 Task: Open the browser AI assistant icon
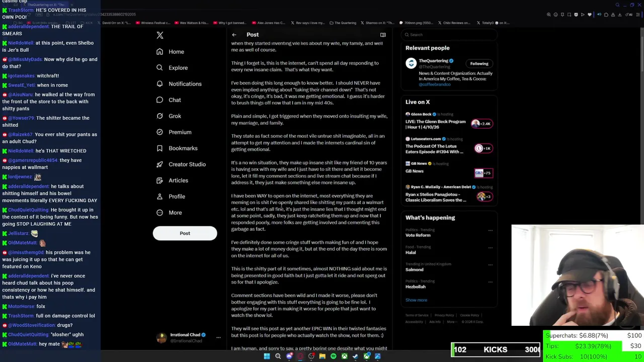(x=629, y=15)
